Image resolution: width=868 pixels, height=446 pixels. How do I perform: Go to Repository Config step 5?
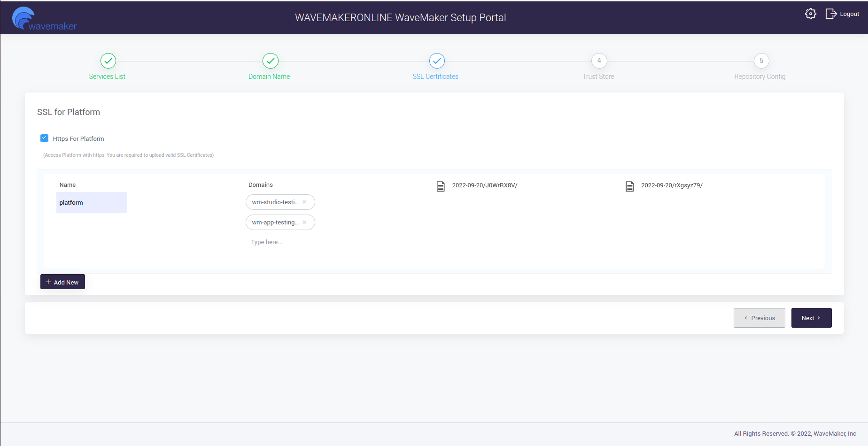click(x=761, y=61)
